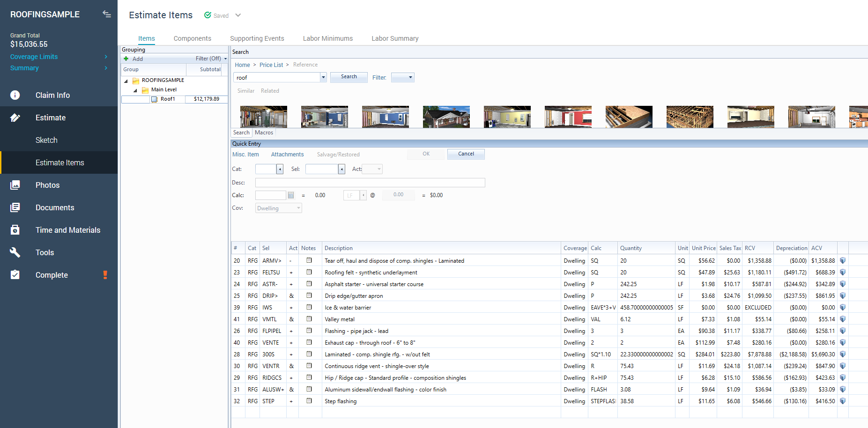Collapse the sidebar using the top-left arrow icon
This screenshot has height=428, width=868.
pyautogui.click(x=107, y=15)
